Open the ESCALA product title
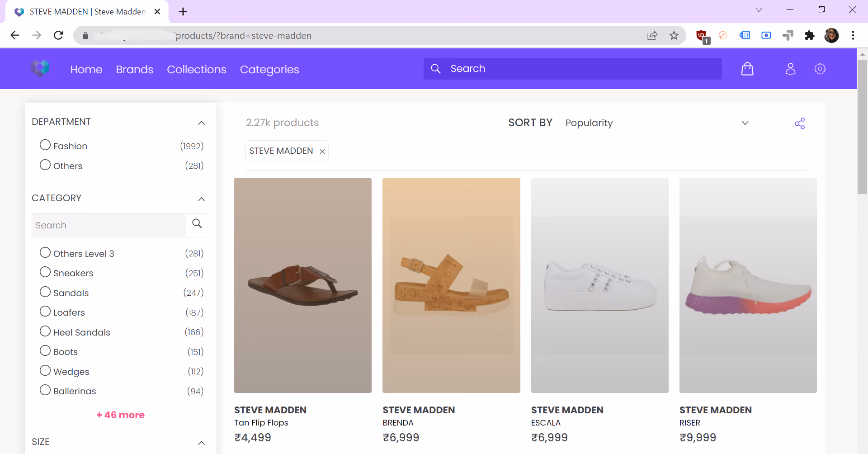 point(546,423)
